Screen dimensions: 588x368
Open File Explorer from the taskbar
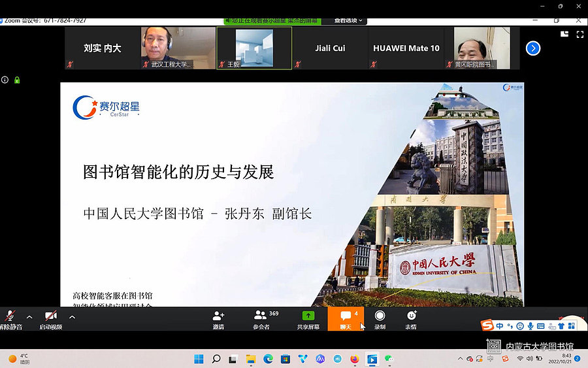[250, 360]
